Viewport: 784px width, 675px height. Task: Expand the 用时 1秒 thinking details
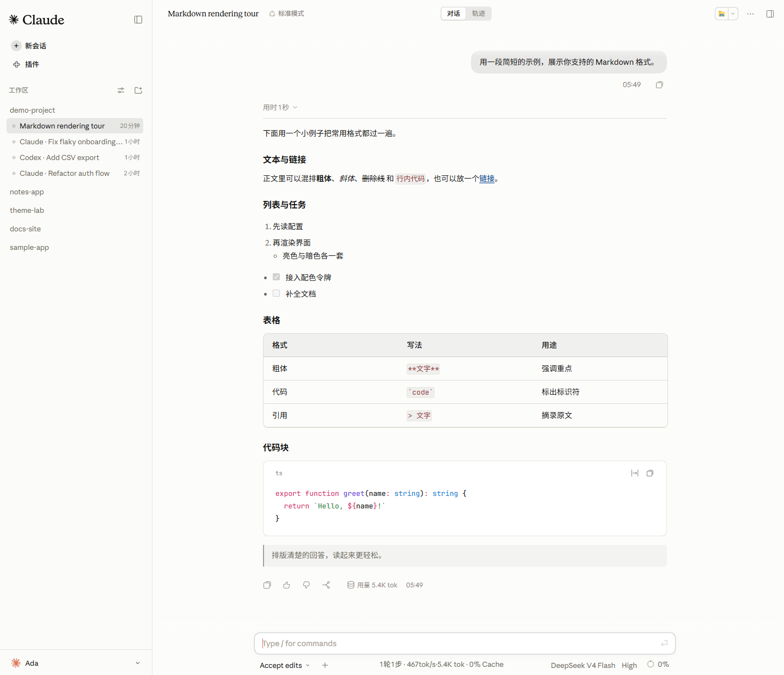tap(280, 107)
